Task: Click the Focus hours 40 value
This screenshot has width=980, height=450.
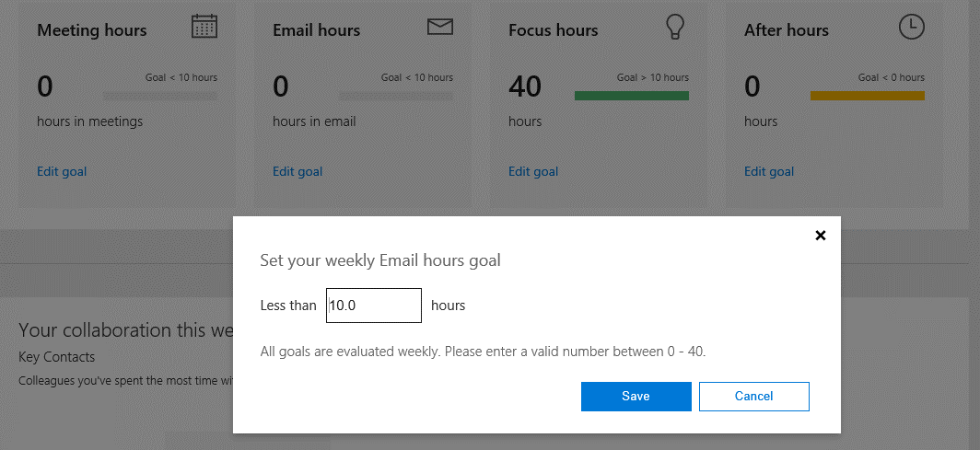Action: [x=525, y=87]
